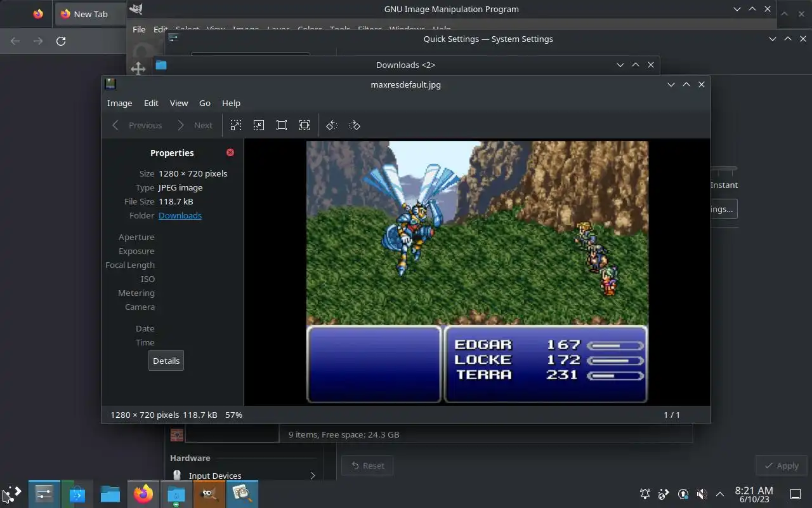The image size is (812, 508).
Task: Switch to GIMP via taskbar icon
Action: point(209,493)
